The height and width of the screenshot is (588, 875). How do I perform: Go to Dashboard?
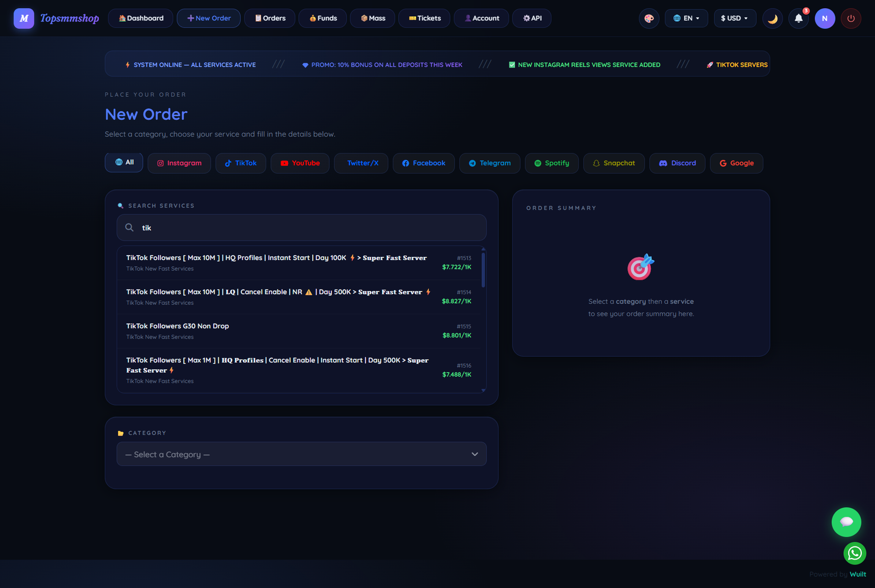141,19
